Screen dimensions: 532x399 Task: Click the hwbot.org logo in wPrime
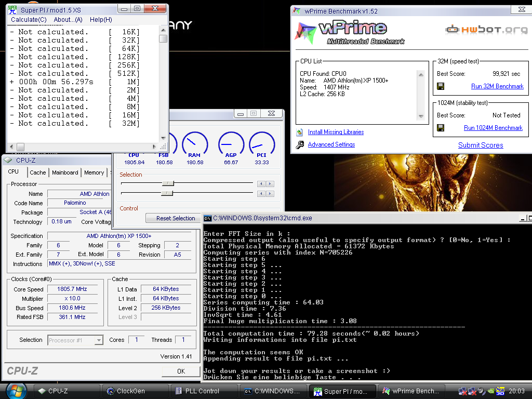pyautogui.click(x=486, y=30)
